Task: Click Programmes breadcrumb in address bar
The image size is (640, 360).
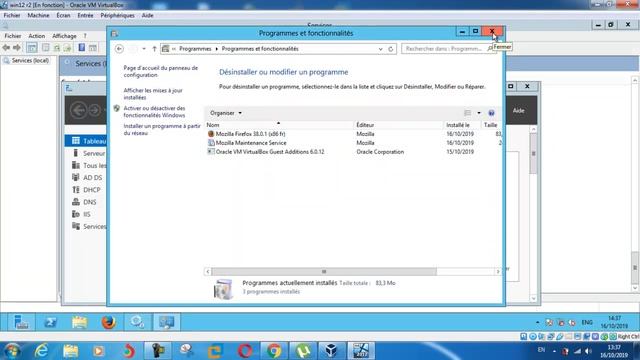Action: pos(195,49)
